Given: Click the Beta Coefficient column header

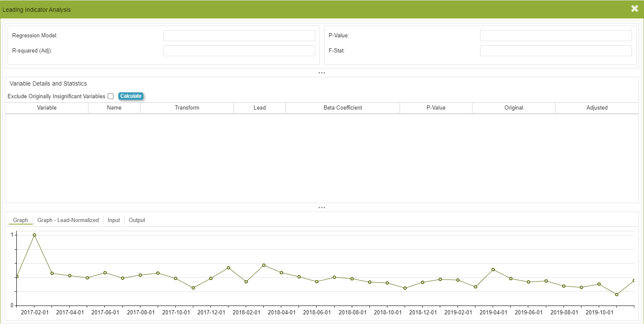Looking at the screenshot, I should (x=343, y=108).
